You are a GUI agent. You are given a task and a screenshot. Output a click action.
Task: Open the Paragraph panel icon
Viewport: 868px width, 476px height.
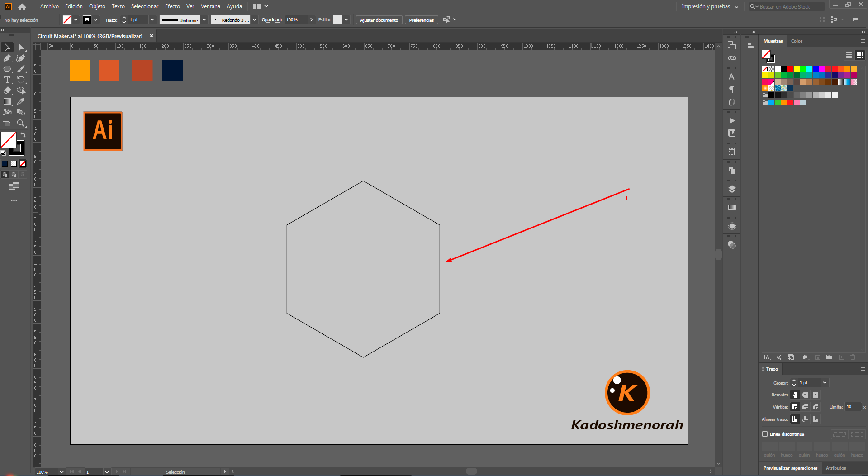click(x=732, y=90)
